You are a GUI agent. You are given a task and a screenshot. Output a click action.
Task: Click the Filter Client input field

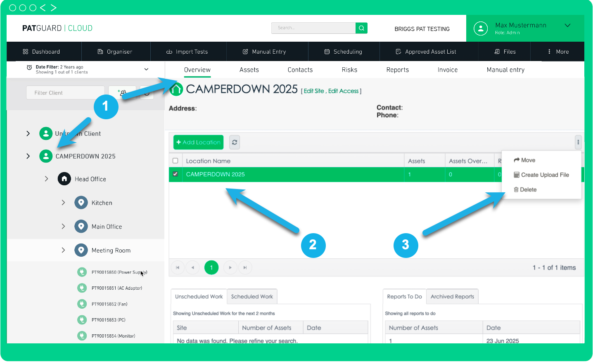(65, 92)
